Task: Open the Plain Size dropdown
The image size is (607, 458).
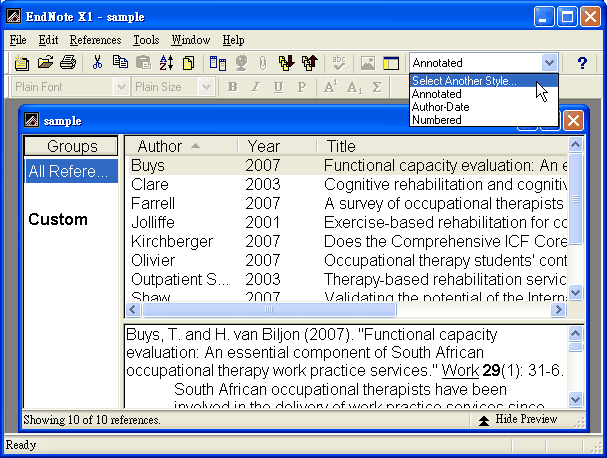Action: click(206, 87)
